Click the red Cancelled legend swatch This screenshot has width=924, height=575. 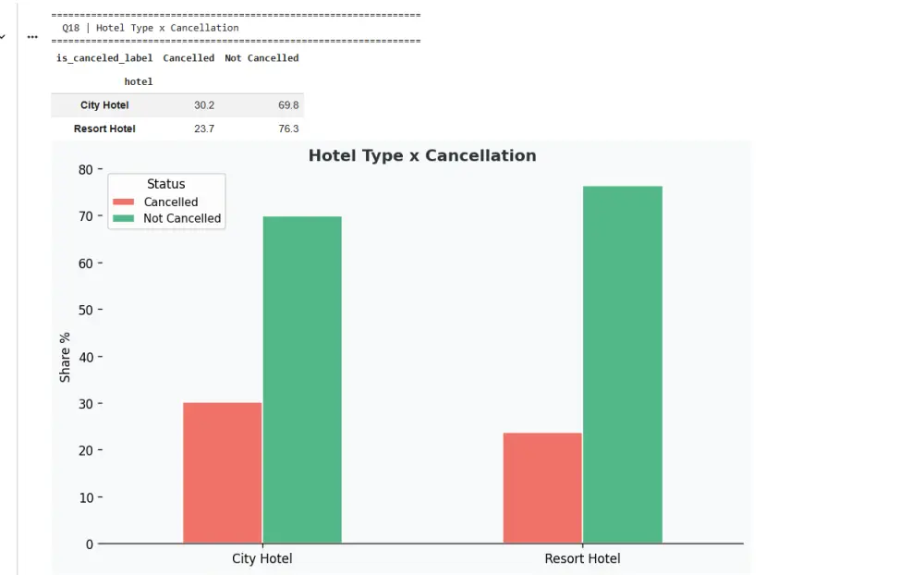point(123,202)
